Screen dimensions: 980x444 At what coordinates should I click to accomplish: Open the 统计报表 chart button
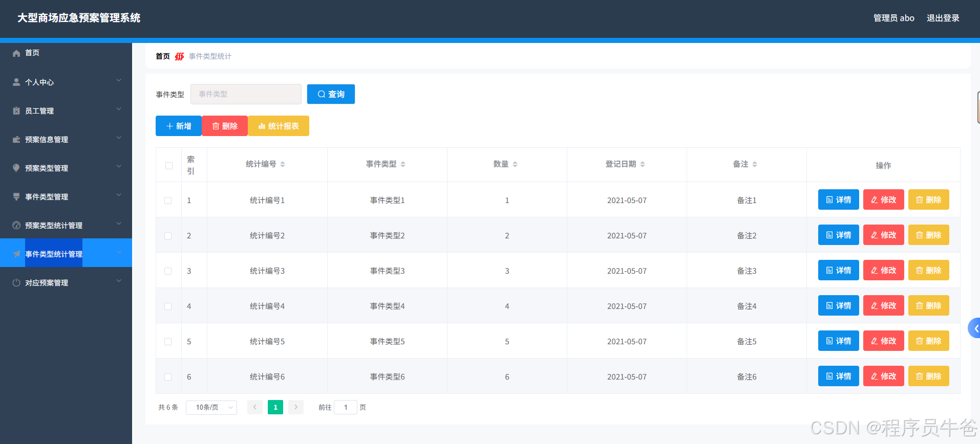tap(279, 126)
